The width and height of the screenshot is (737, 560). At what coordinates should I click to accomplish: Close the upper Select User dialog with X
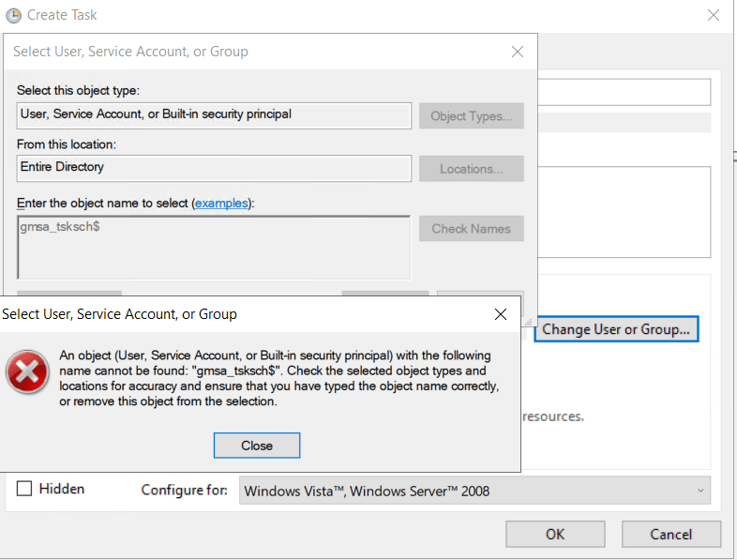(517, 53)
